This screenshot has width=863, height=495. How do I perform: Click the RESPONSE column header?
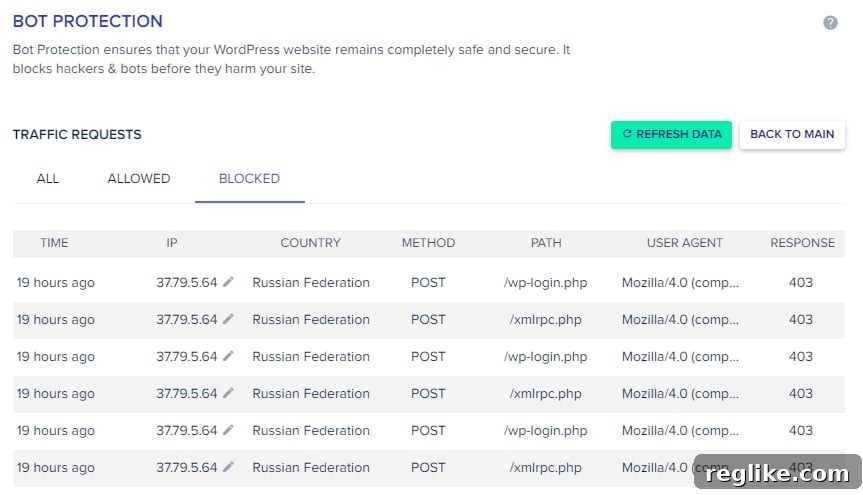(x=802, y=243)
